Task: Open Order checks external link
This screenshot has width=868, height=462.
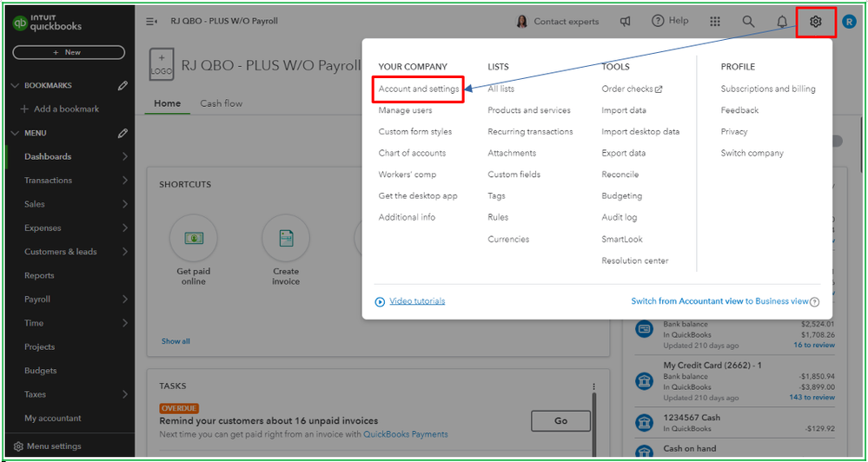Action: click(x=632, y=89)
